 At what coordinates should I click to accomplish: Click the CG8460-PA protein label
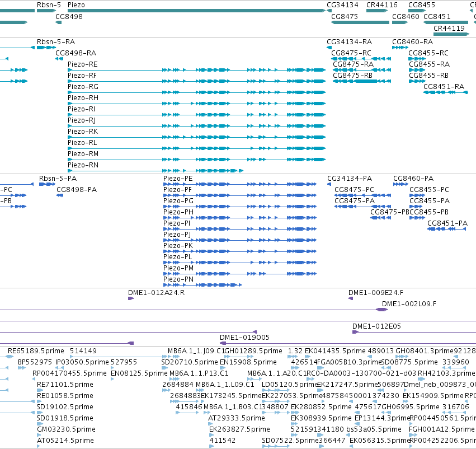413,179
